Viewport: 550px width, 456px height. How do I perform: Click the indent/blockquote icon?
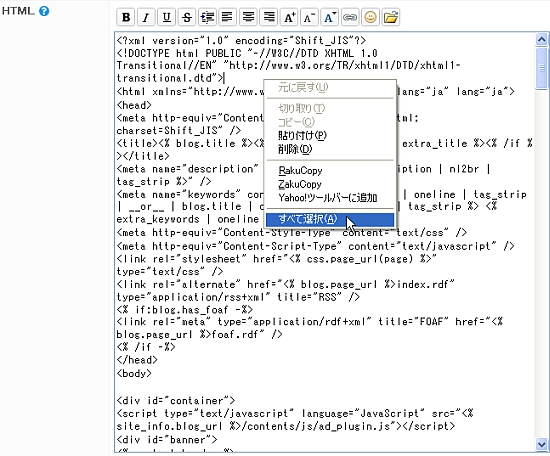click(x=207, y=17)
